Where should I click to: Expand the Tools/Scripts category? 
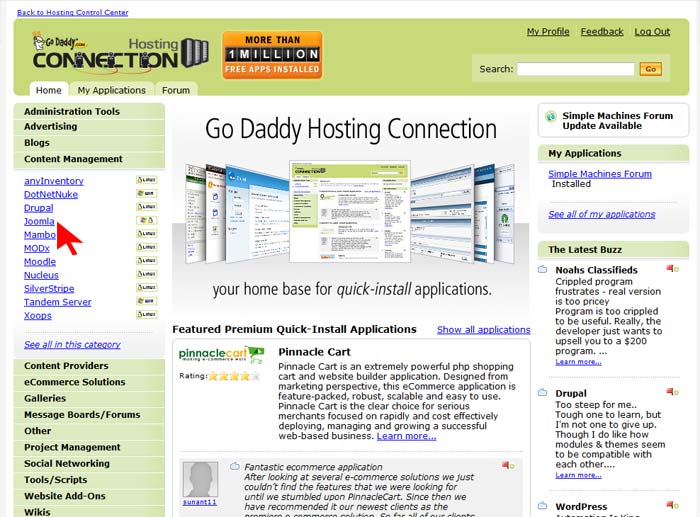89,480
